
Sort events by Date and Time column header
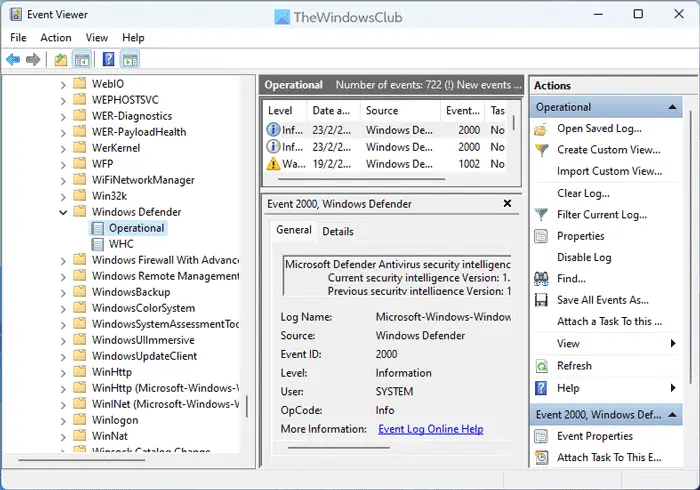[333, 111]
